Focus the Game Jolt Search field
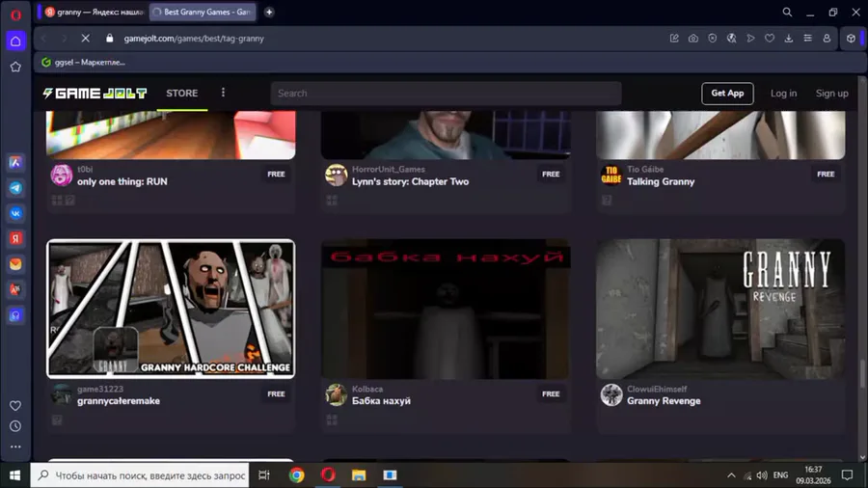 (446, 93)
